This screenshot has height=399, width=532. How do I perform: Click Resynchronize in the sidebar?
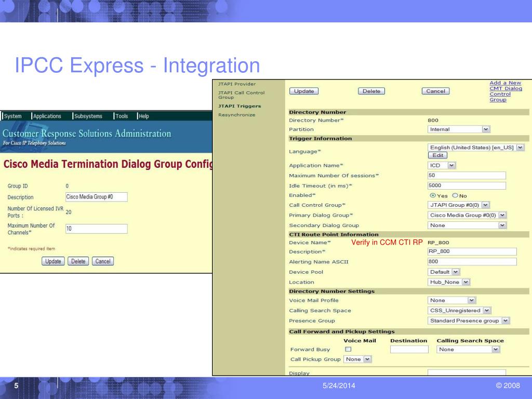pos(236,115)
